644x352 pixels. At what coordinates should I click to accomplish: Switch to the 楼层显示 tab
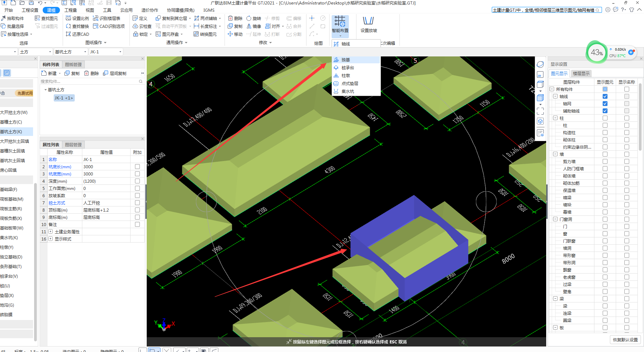tap(581, 73)
